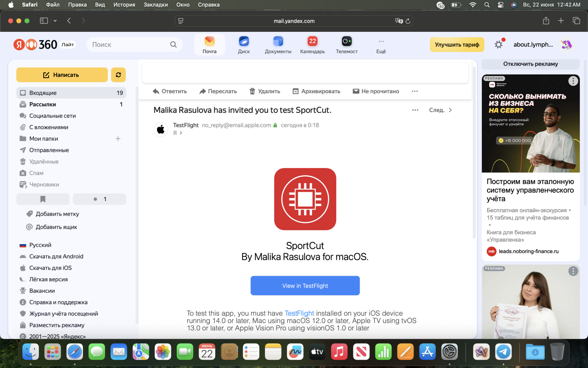Open App Store from the Dock
This screenshot has width=588, height=368.
[x=427, y=352]
